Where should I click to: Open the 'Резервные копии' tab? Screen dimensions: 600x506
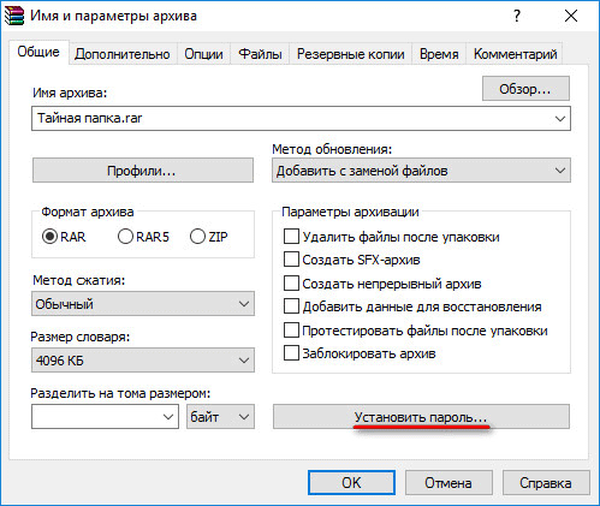click(350, 54)
